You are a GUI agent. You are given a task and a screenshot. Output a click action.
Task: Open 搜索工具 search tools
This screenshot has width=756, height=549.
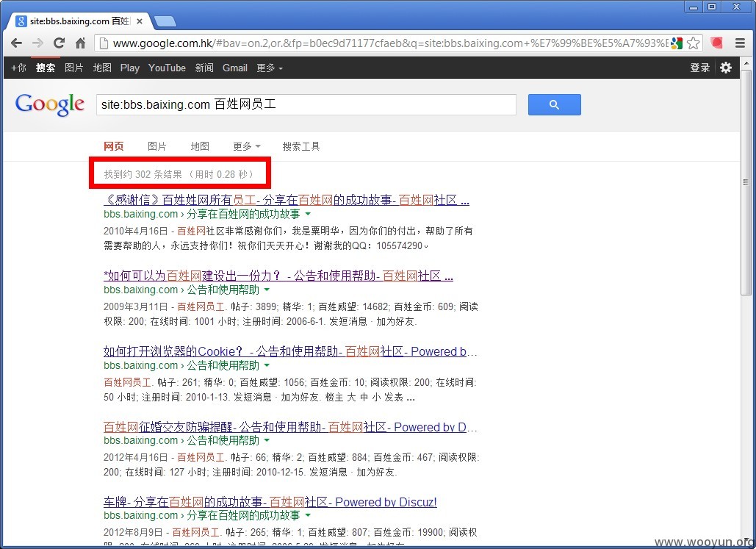click(301, 147)
